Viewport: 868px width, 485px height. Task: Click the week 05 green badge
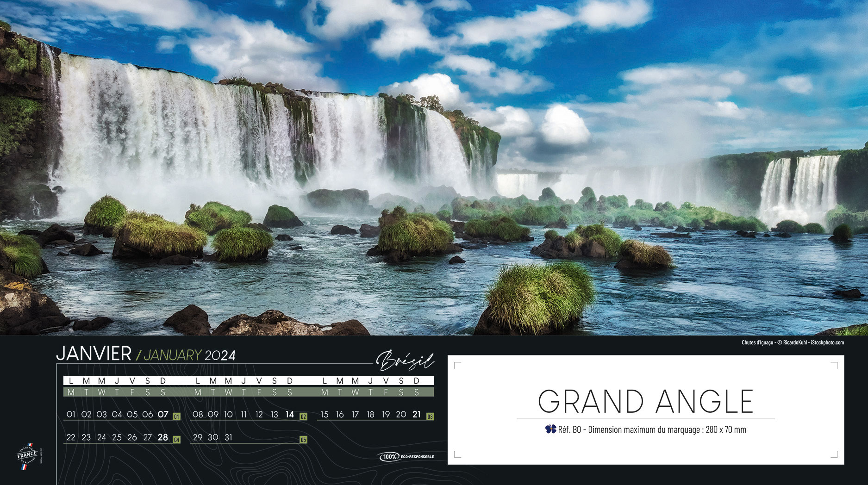point(303,440)
